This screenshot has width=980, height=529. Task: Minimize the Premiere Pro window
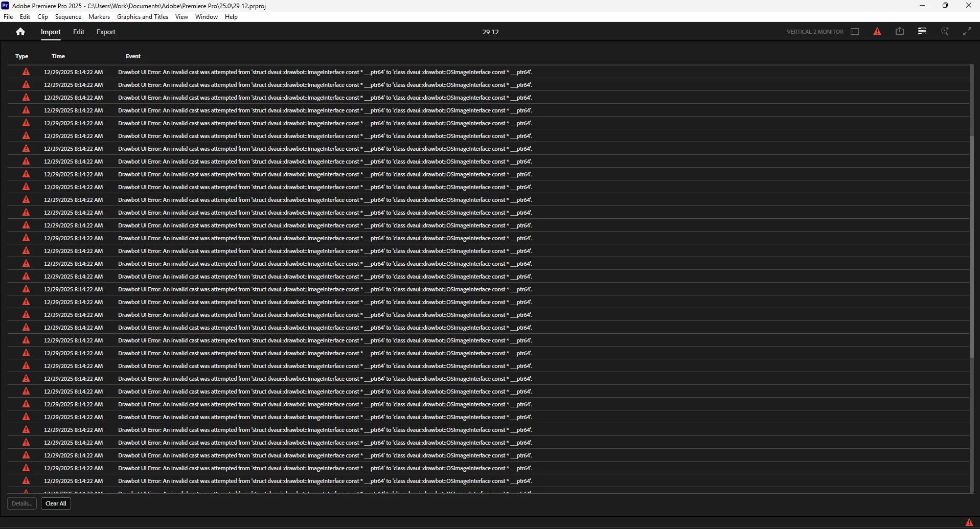922,6
